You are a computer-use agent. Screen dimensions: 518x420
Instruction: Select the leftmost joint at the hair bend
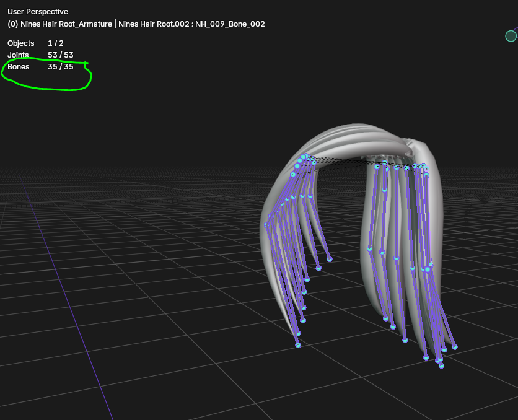tap(266, 225)
